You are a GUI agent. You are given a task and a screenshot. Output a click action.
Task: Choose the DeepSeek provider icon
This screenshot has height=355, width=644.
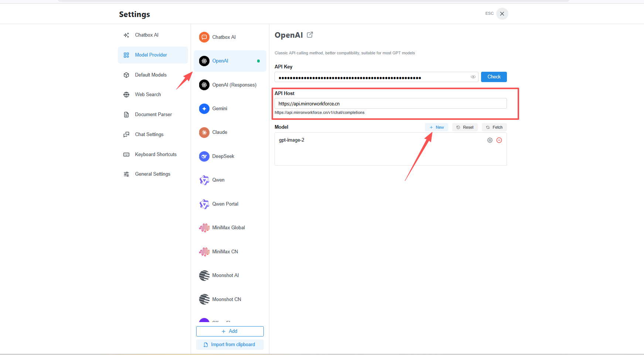(x=204, y=156)
